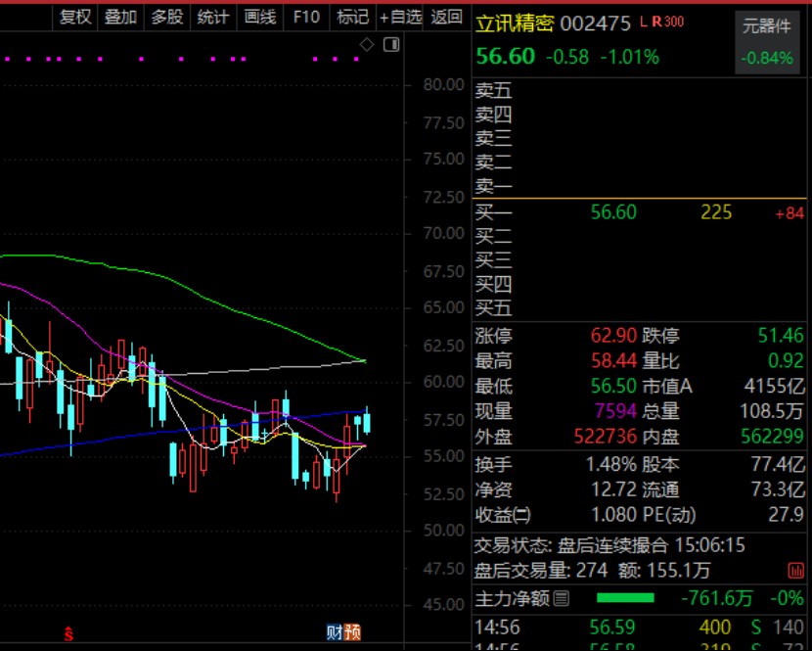Select 叠加 overlay in toolbar
This screenshot has width=812, height=651.
tap(120, 17)
